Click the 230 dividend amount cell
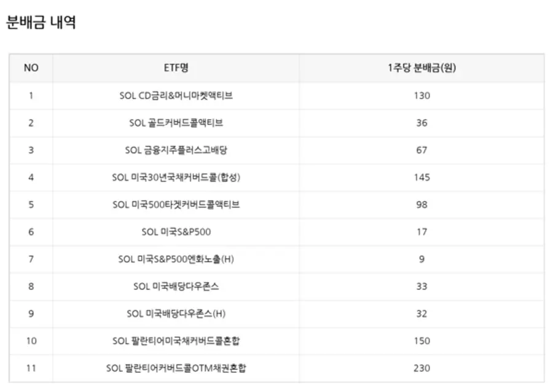 (x=422, y=368)
